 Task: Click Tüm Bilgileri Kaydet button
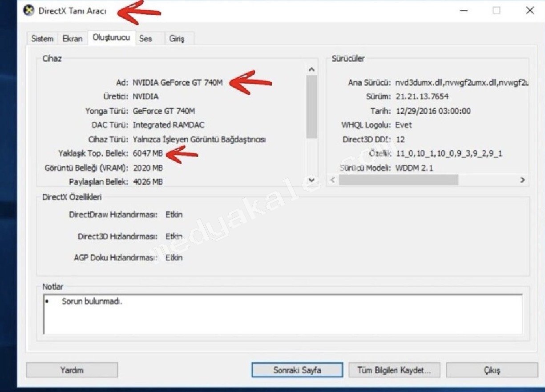(394, 370)
